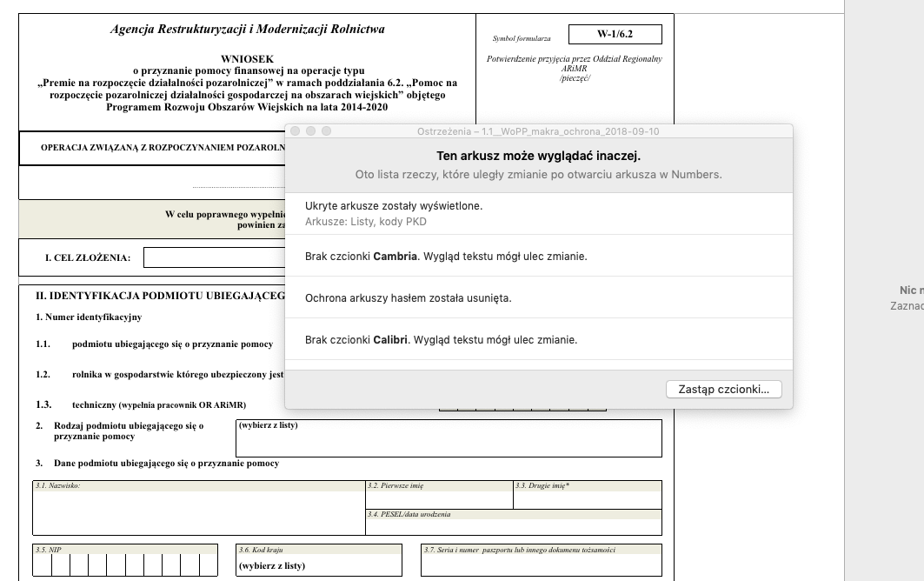Image resolution: width=924 pixels, height=581 pixels.
Task: Zoom the Ostrzeżenia warnings window
Action: [x=327, y=131]
